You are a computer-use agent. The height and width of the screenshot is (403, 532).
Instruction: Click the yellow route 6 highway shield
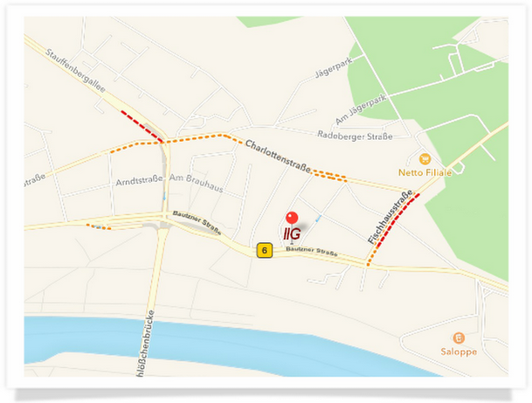pos(265,251)
